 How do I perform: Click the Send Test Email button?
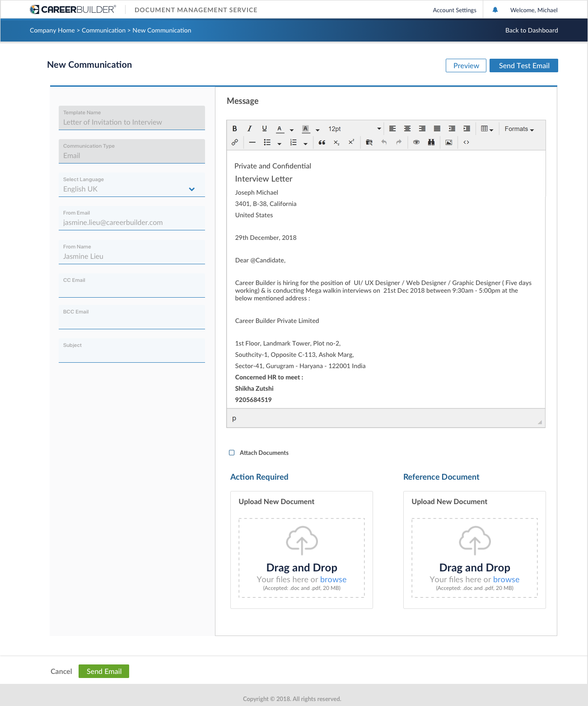[x=524, y=65]
